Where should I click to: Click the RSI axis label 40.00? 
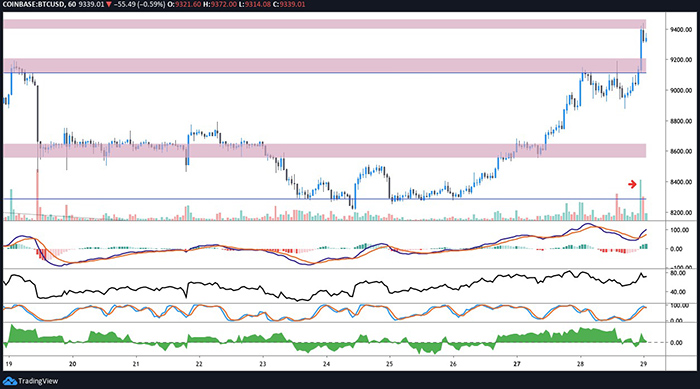pyautogui.click(x=678, y=292)
